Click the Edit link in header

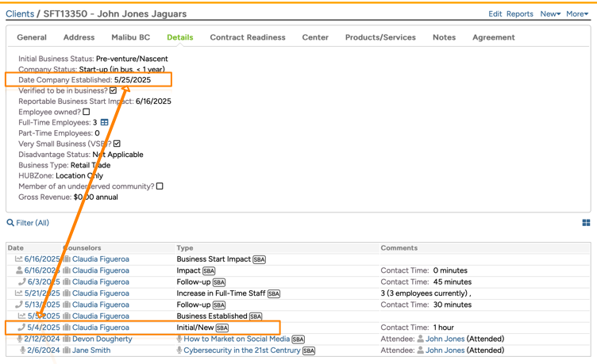pyautogui.click(x=495, y=13)
